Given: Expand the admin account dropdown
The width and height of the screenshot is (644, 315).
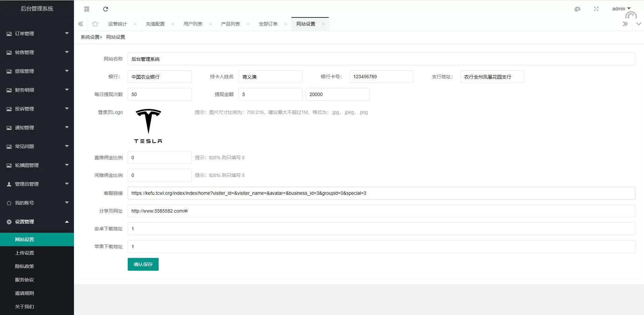Looking at the screenshot, I should 621,9.
